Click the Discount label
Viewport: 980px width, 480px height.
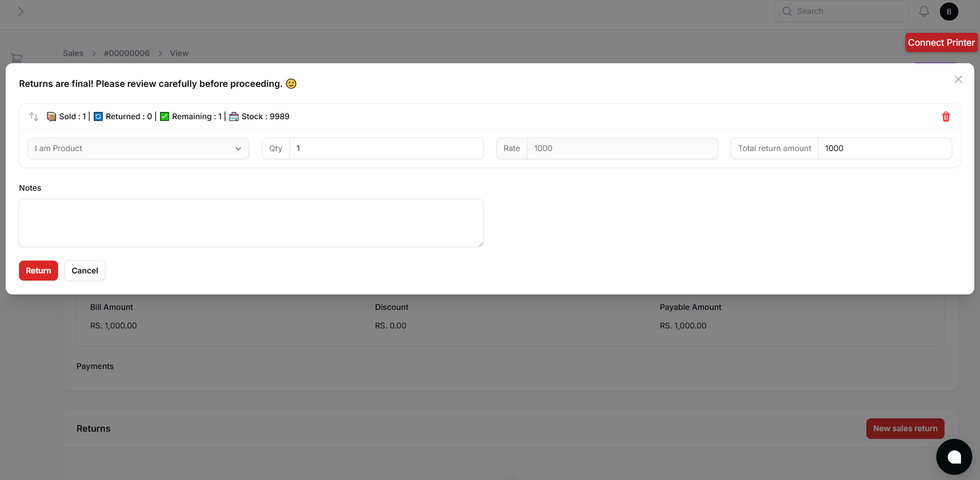[392, 307]
